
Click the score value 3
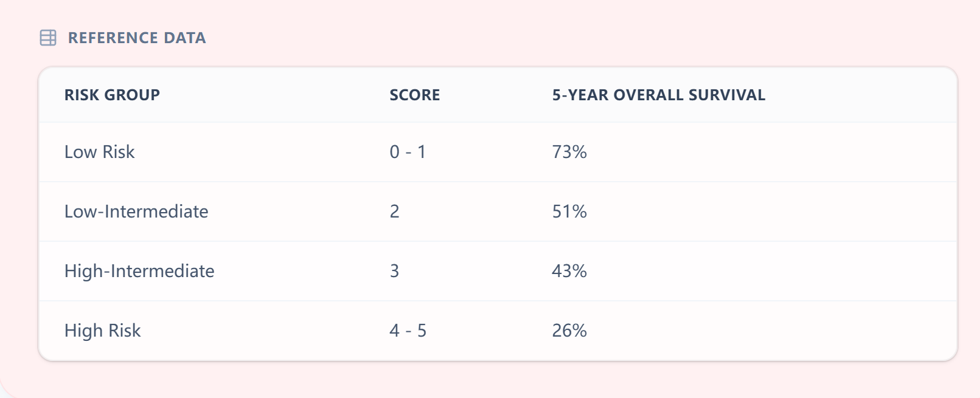395,271
